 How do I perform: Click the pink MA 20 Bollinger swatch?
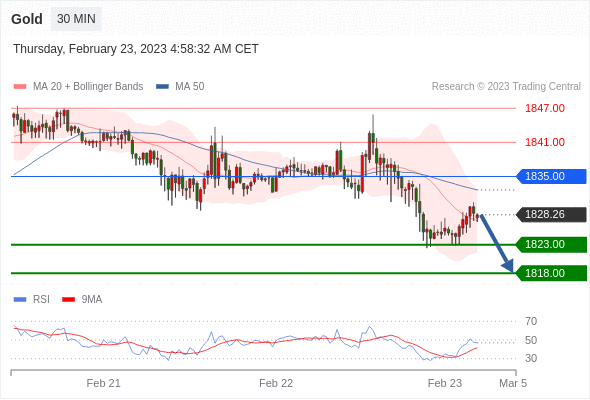(20, 87)
